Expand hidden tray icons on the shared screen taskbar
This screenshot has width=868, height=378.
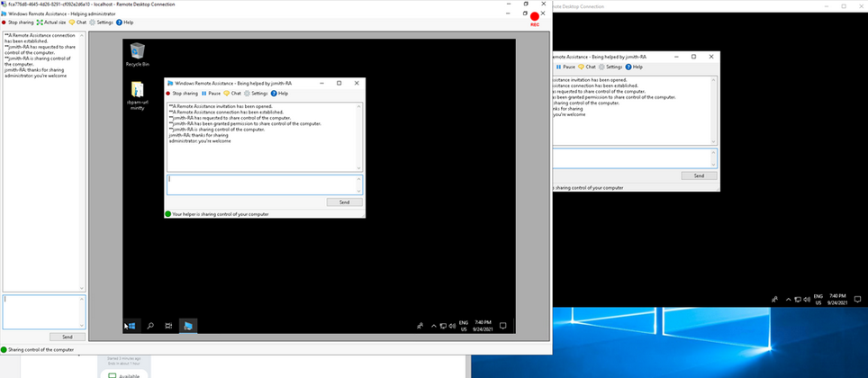433,326
